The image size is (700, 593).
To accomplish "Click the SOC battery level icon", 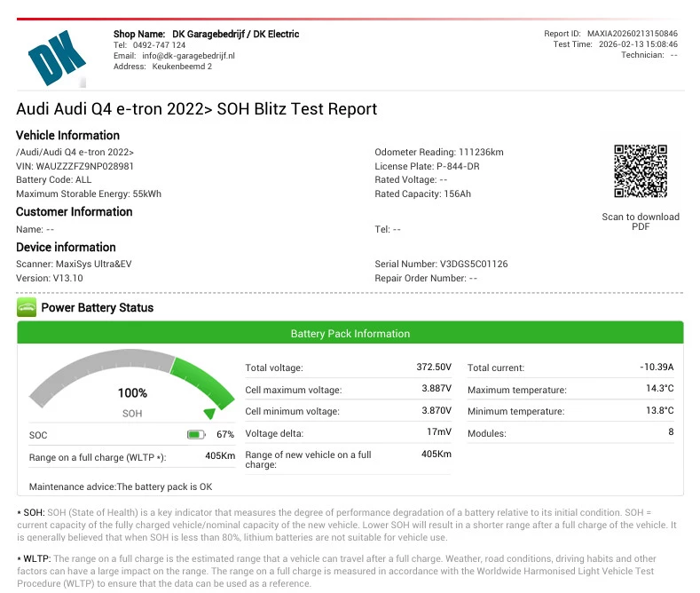I will pos(196,435).
